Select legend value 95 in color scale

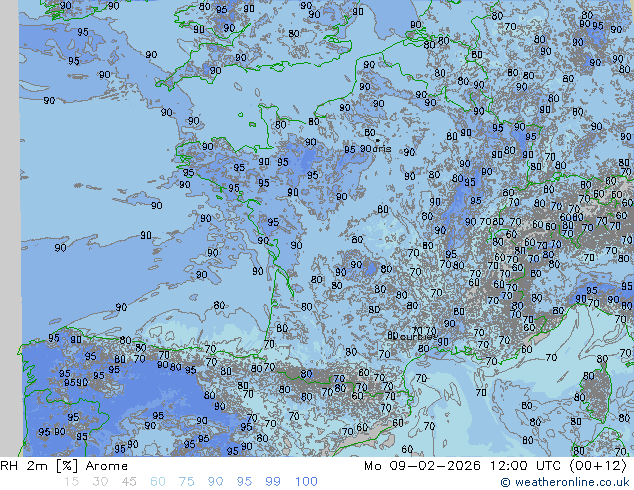tap(244, 482)
